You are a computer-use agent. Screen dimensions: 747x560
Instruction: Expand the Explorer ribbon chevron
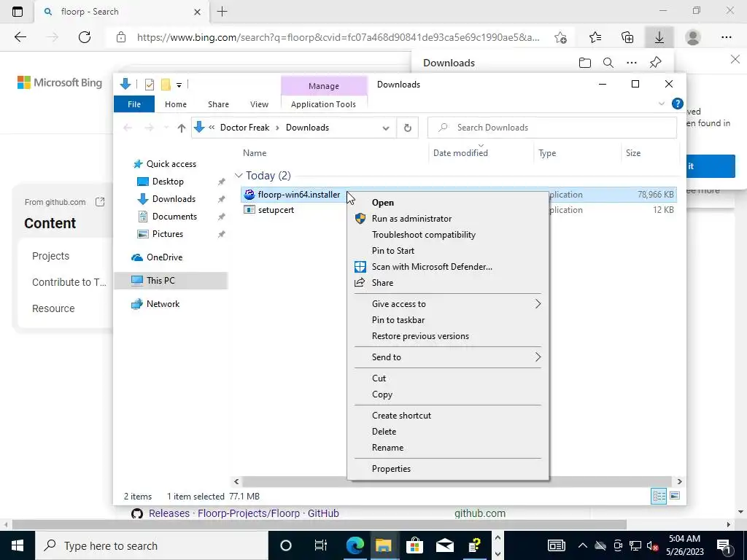point(661,104)
